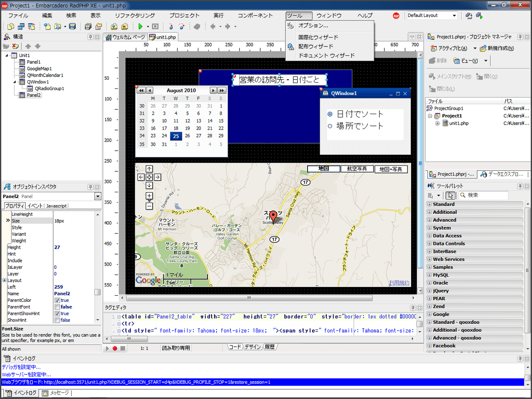This screenshot has height=399, width=532.
Task: Switch to the イベント tab in inspector
Action: tap(35, 206)
